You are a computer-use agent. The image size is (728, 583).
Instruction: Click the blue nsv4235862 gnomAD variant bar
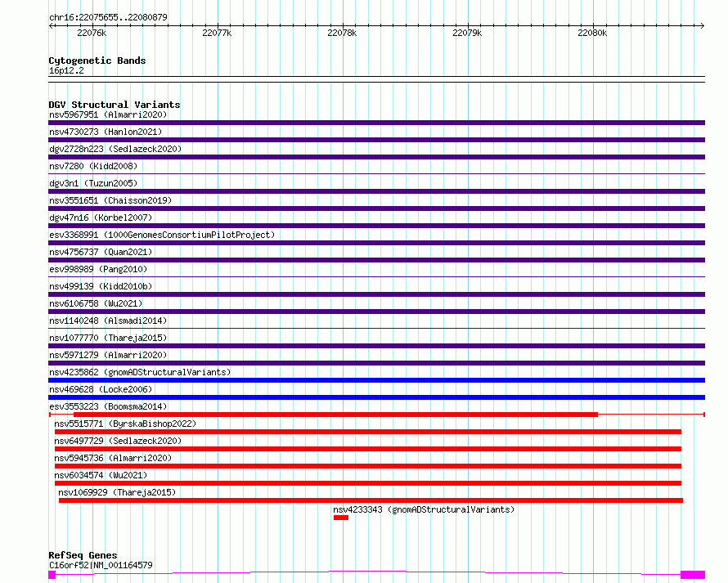376,380
